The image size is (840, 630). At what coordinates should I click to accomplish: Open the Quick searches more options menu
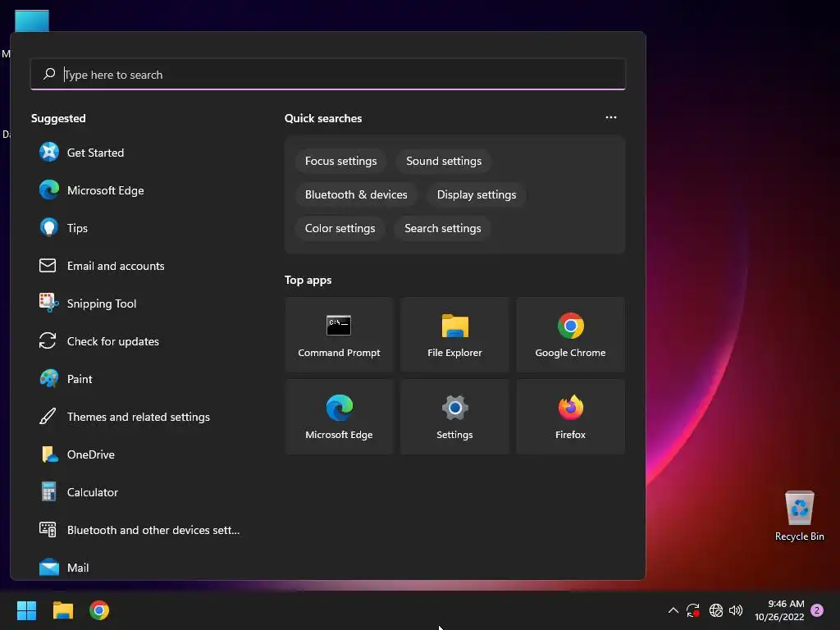tap(610, 118)
